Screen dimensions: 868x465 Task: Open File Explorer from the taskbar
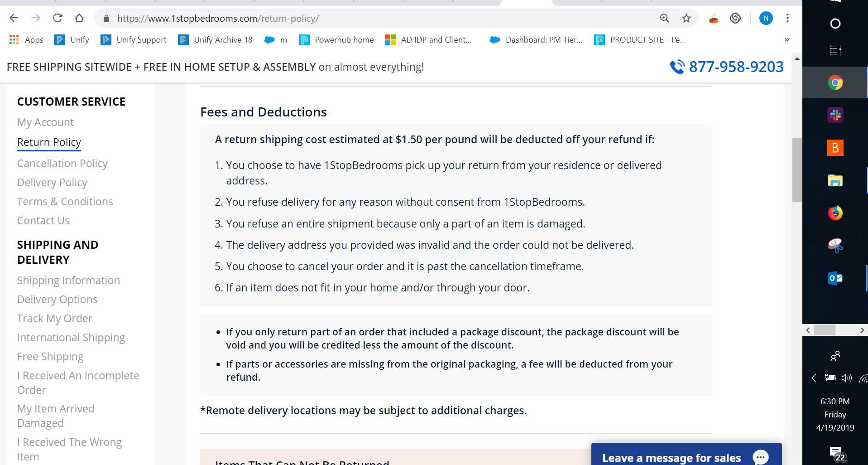click(835, 180)
